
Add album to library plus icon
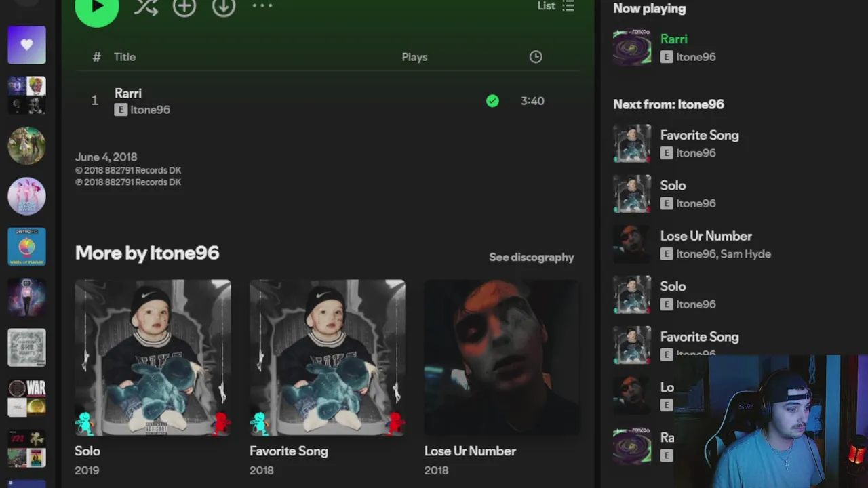click(184, 7)
